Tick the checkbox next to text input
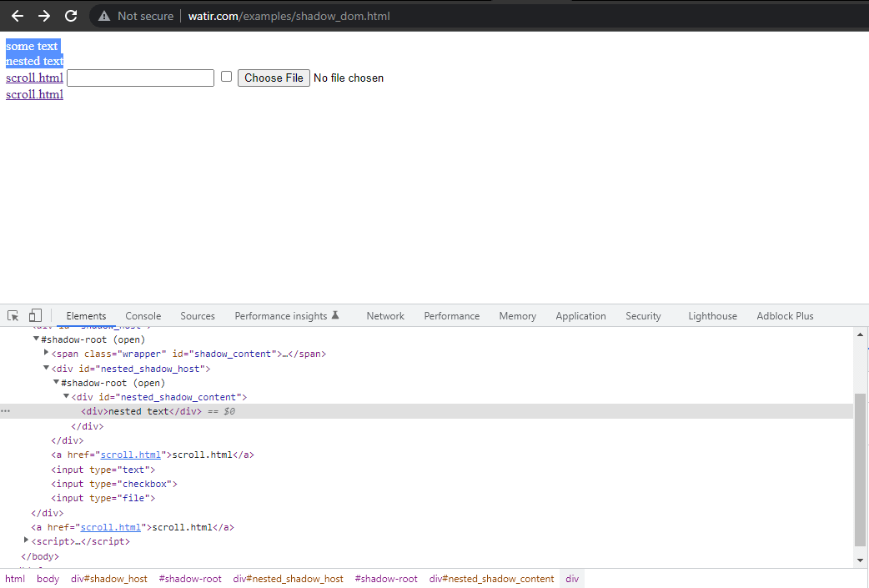869x588 pixels. [x=226, y=77]
